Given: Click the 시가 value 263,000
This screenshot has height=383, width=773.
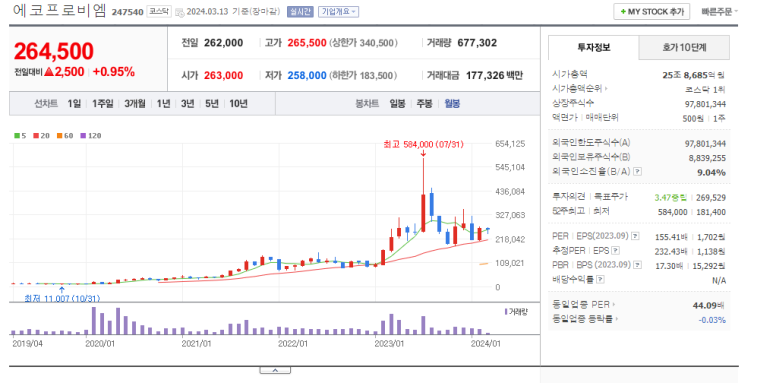Looking at the screenshot, I should point(223,75).
